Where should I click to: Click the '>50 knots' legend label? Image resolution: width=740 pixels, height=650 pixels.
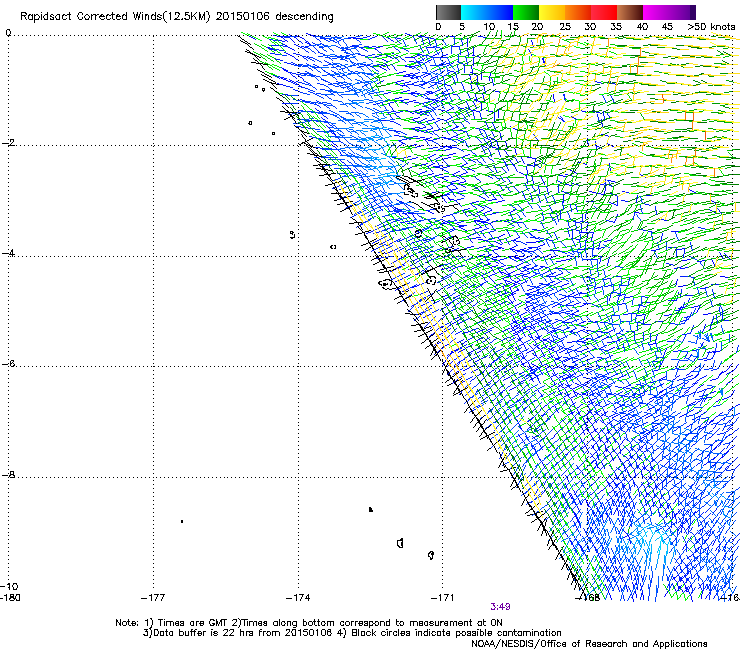[711, 27]
